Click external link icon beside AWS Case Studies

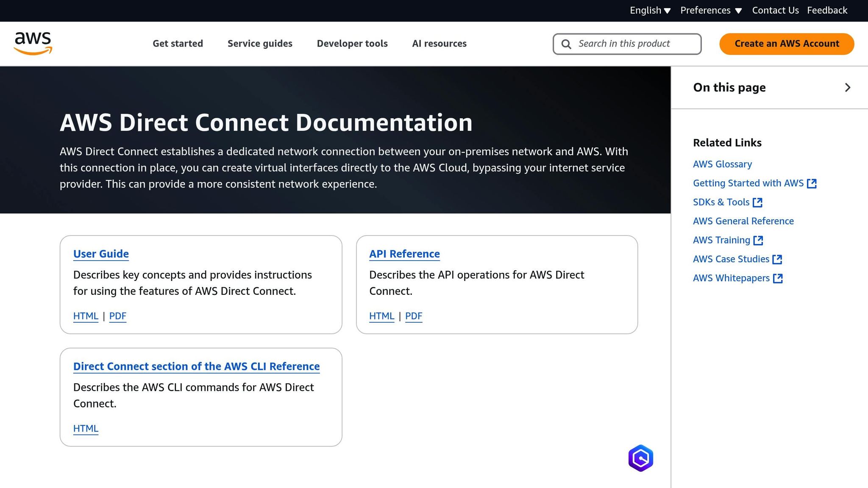pyautogui.click(x=777, y=259)
